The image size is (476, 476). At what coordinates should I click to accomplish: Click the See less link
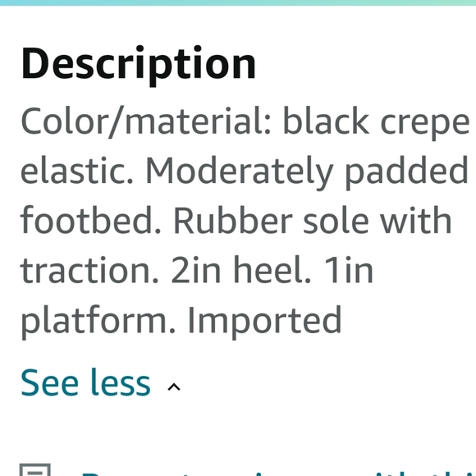[85, 382]
